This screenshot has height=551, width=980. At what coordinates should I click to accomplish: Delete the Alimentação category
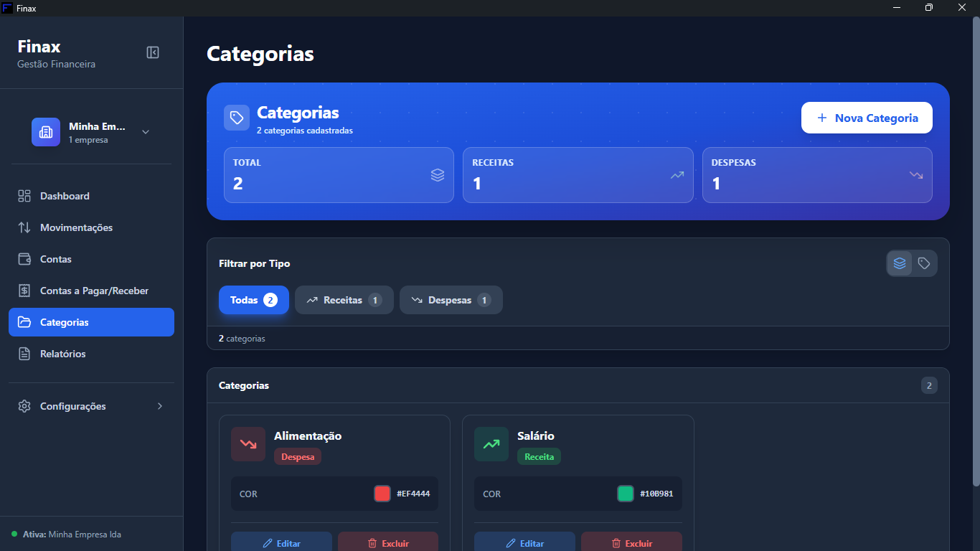click(x=388, y=543)
